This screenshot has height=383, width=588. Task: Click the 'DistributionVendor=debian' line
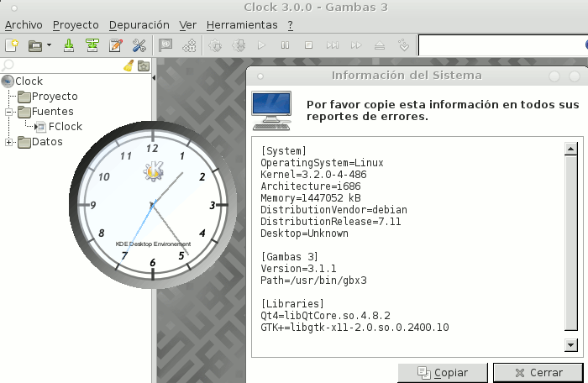pyautogui.click(x=333, y=210)
